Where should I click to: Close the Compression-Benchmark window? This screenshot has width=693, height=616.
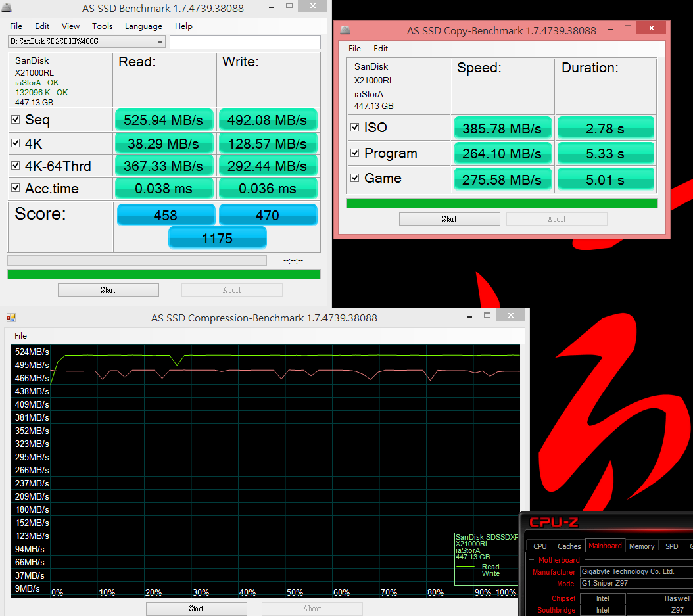[x=510, y=315]
